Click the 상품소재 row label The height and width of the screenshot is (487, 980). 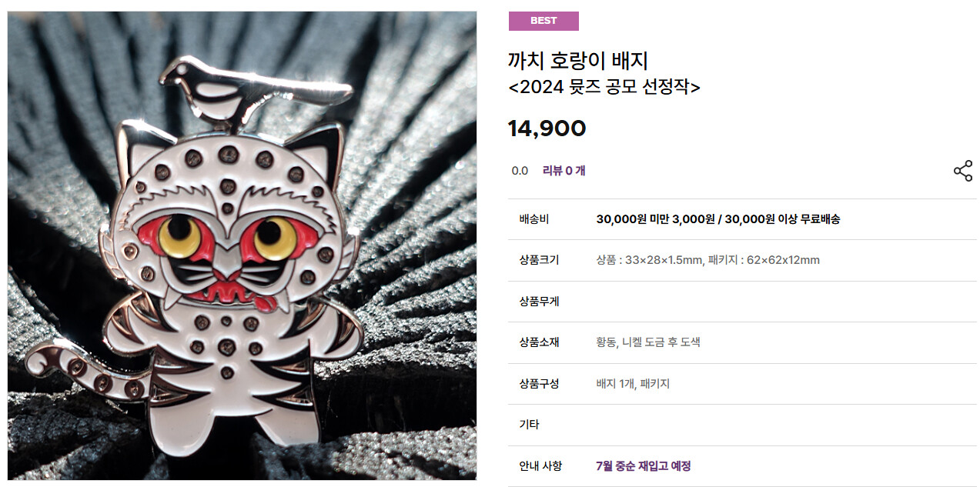pos(540,342)
